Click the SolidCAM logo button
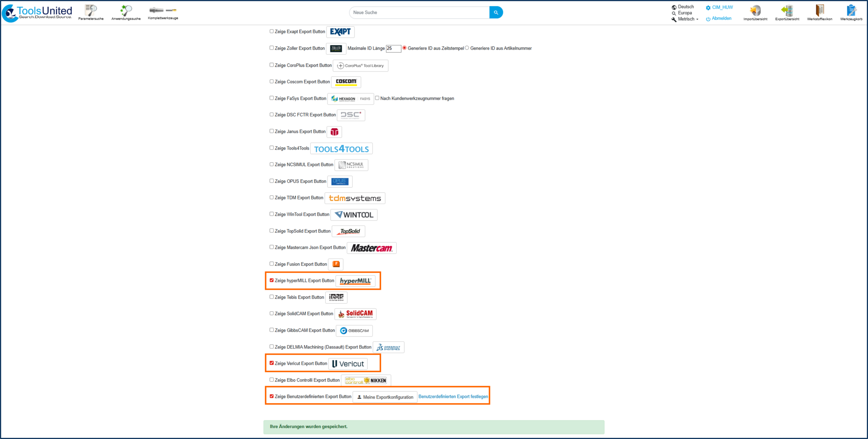Image resolution: width=868 pixels, height=439 pixels. pyautogui.click(x=355, y=314)
